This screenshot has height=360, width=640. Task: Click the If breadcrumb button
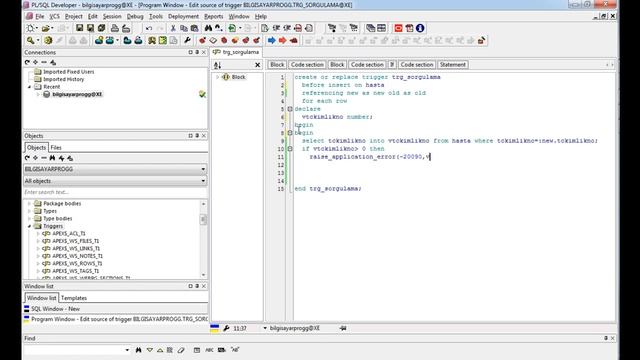coord(392,64)
